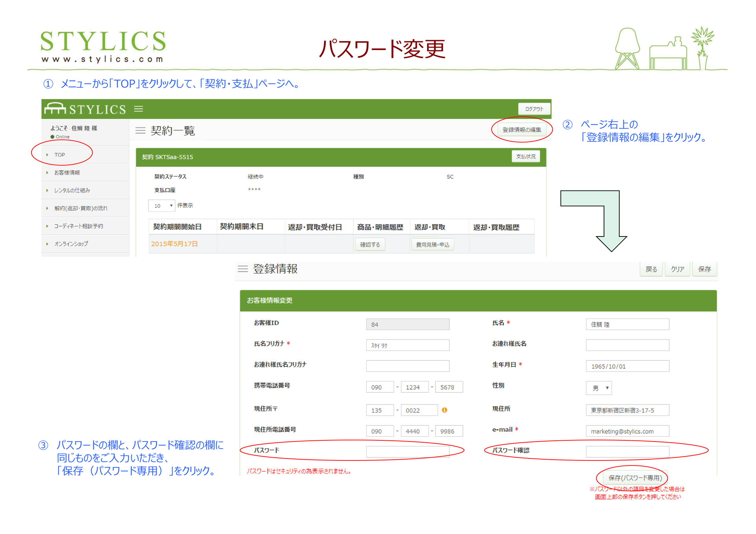Click the お客様情報変更 panel header
Image resolution: width=756 pixels, height=534 pixels.
[x=478, y=300]
